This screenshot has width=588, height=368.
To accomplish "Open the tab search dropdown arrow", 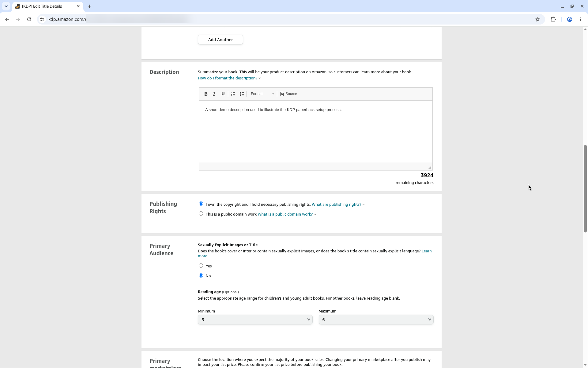I will pos(6,6).
